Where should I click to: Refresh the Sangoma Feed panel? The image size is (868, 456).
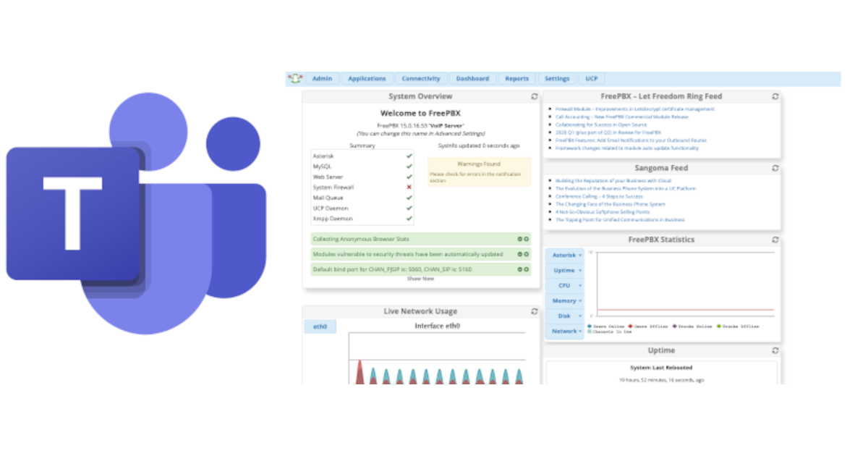click(x=775, y=168)
